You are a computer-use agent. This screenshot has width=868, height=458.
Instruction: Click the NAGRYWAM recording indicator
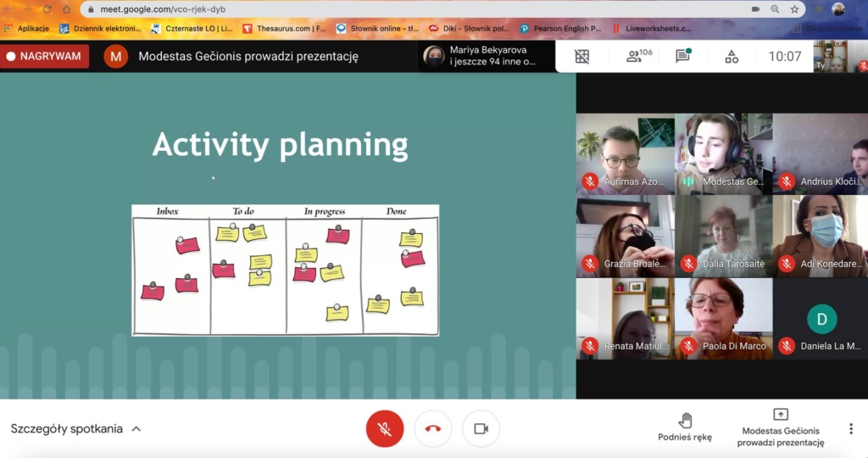click(44, 57)
